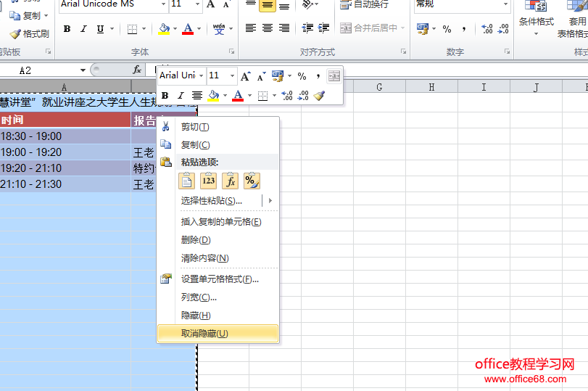
Task: Open mini toolbar font size dropdown
Action: click(x=232, y=75)
